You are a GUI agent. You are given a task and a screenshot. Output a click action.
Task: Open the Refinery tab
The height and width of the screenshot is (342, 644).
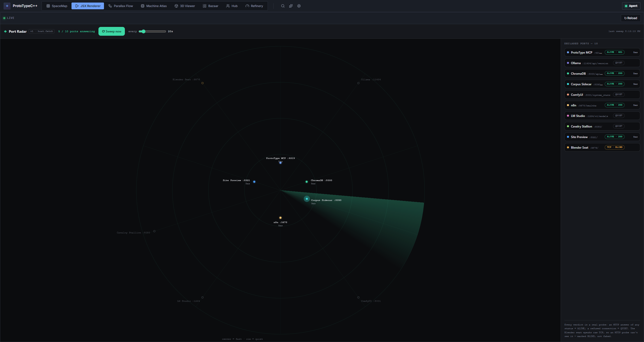point(254,6)
